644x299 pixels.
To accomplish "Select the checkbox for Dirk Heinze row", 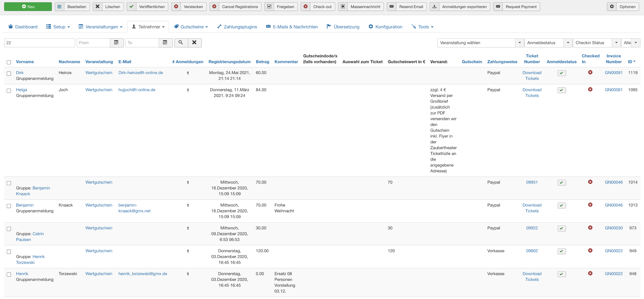I will point(9,73).
